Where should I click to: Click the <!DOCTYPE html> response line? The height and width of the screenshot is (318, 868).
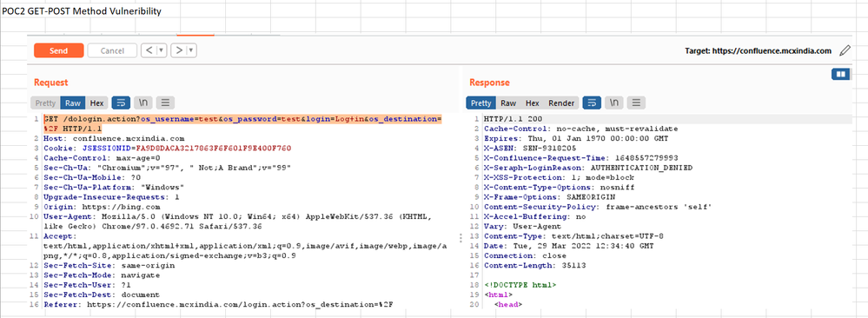click(x=520, y=285)
